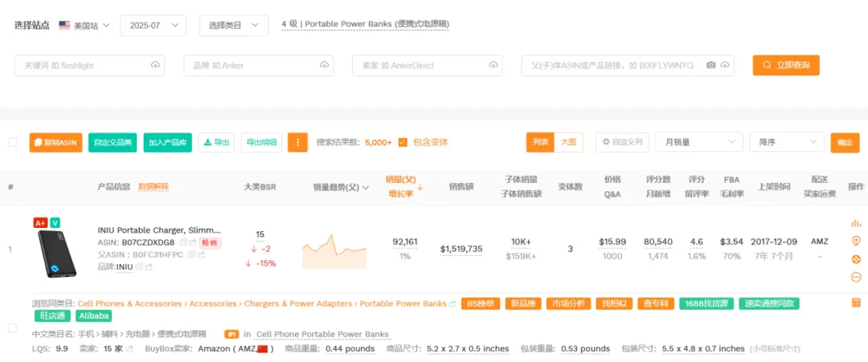The width and height of the screenshot is (868, 362).
Task: Click the 立即查询 search button
Action: click(785, 65)
